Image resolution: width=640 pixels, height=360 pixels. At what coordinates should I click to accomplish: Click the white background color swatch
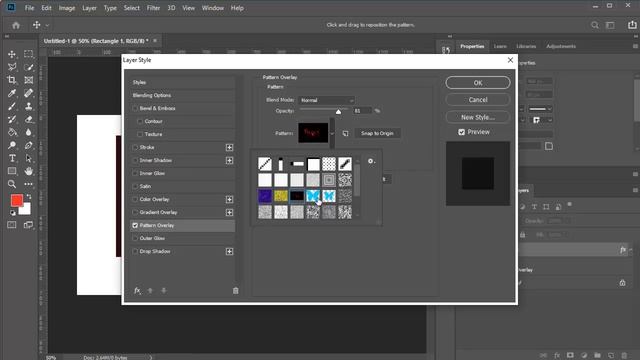pos(26,210)
